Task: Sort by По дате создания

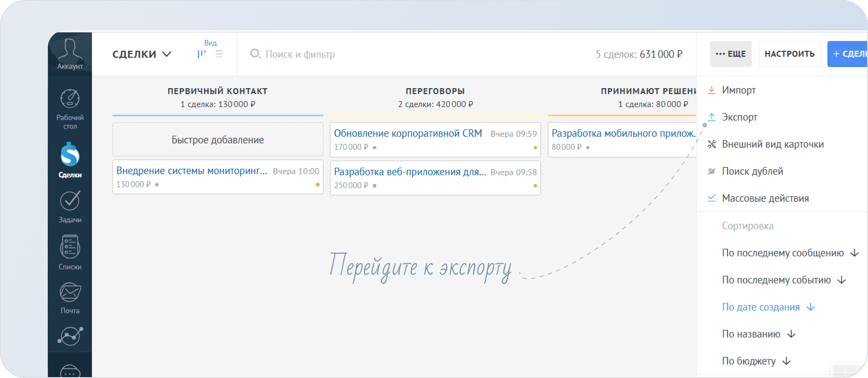Action: [761, 307]
